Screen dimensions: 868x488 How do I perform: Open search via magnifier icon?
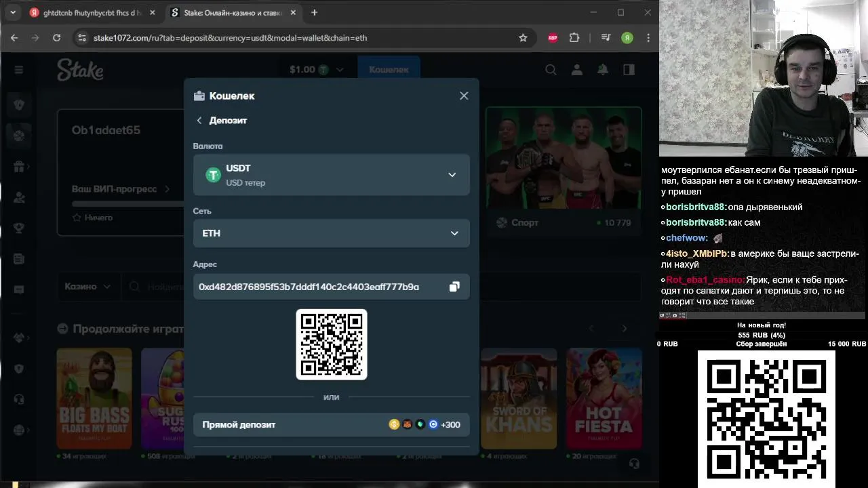551,70
